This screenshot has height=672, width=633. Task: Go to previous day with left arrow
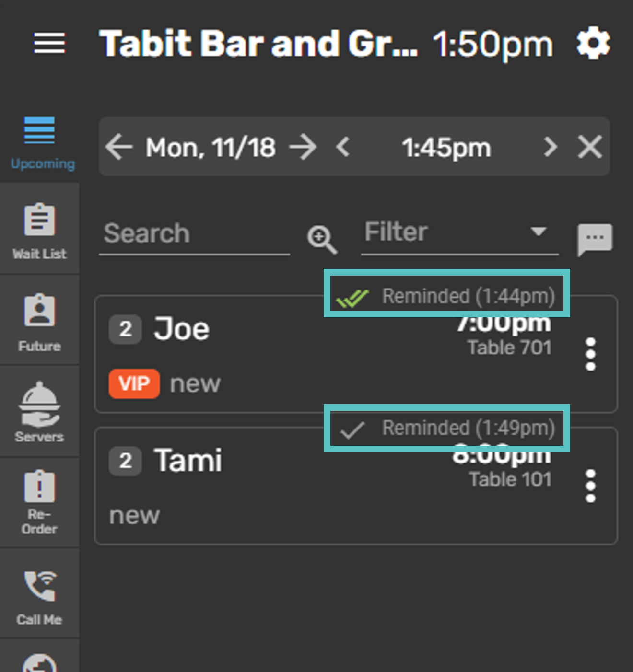click(118, 147)
